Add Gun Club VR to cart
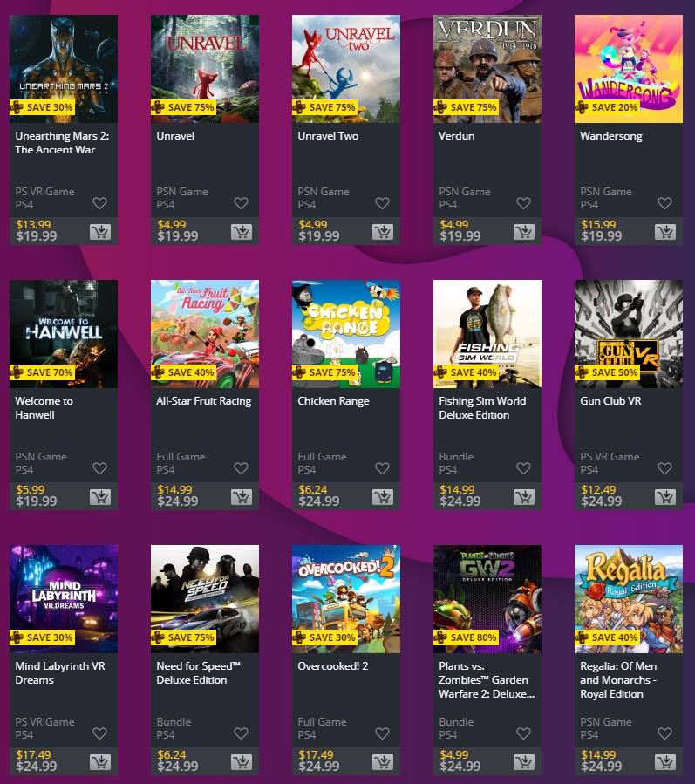The image size is (695, 784). tap(665, 496)
